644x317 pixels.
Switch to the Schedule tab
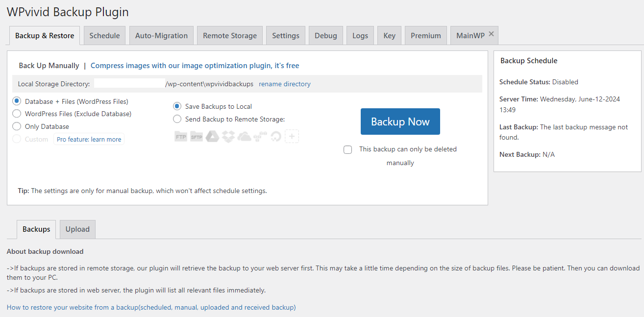click(105, 36)
